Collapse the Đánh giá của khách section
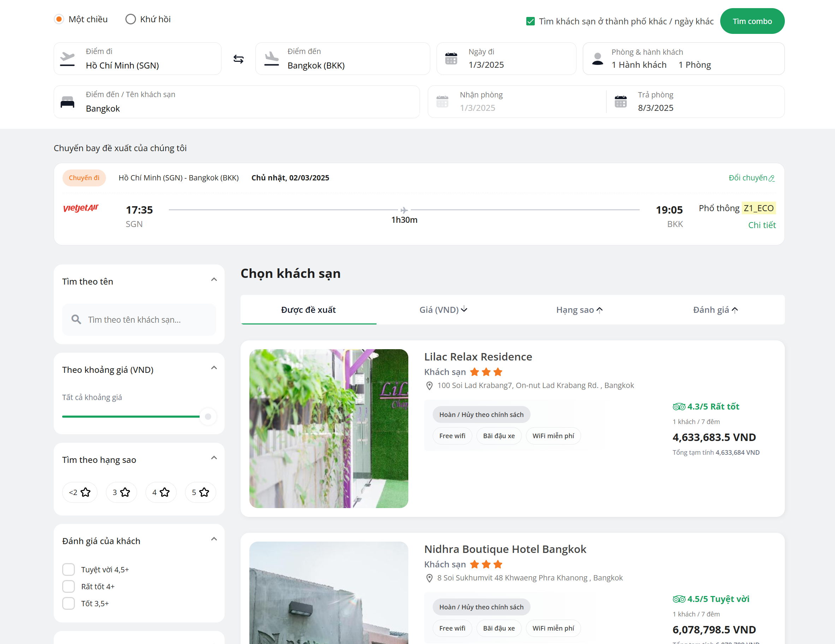The width and height of the screenshot is (835, 644). 214,539
